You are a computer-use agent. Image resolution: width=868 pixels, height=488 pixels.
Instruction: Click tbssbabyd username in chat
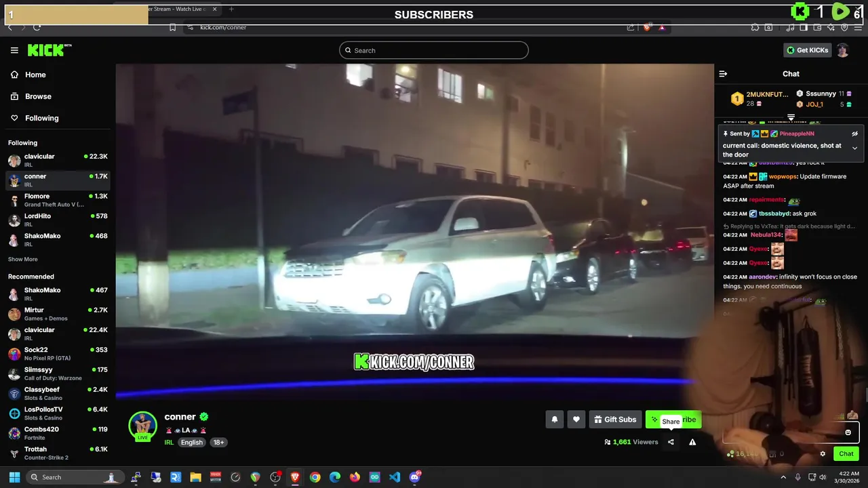tap(774, 213)
